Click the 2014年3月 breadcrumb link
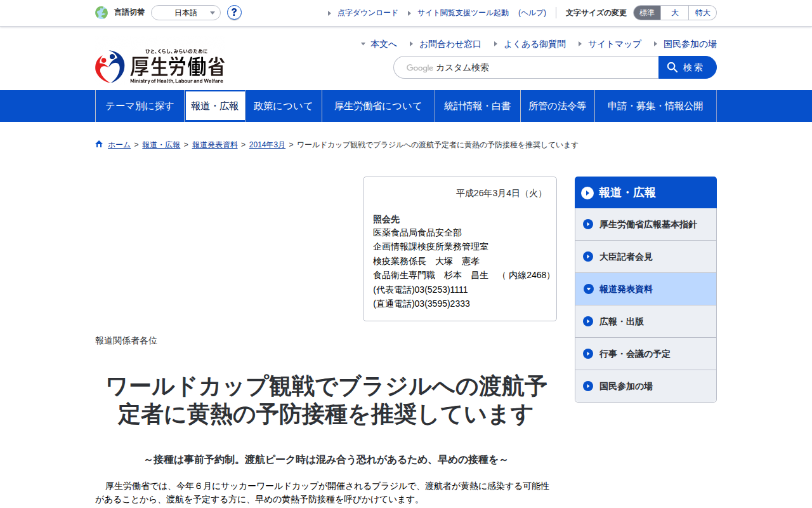The width and height of the screenshot is (812, 508). pos(267,145)
